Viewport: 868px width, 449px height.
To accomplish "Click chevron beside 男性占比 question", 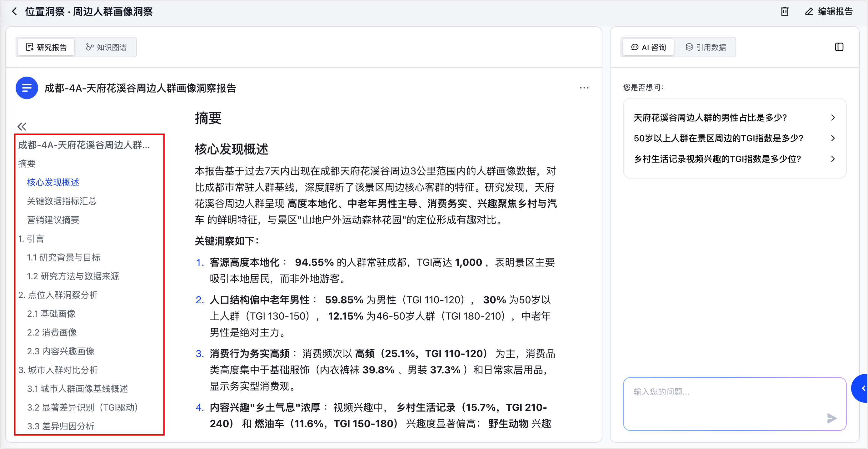I will click(833, 118).
